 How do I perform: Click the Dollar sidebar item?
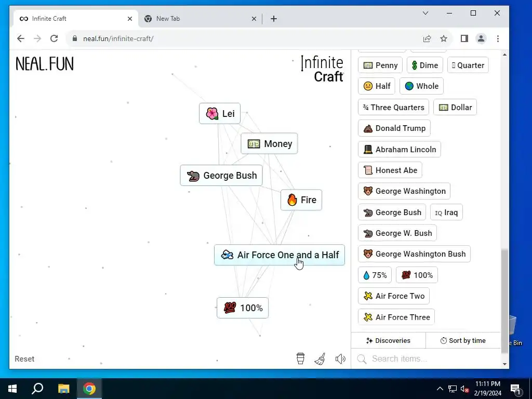455,107
